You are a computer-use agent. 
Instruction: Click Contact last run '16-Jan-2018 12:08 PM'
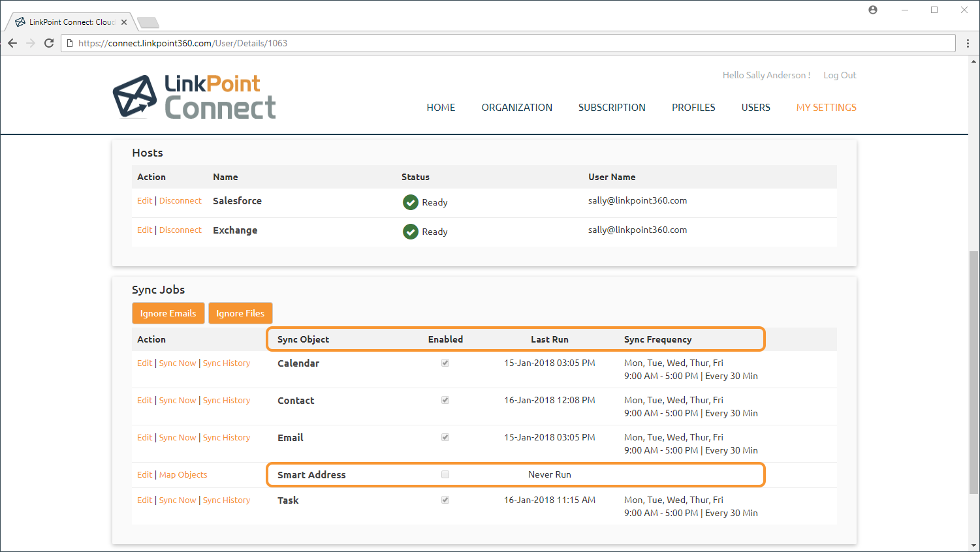550,401
